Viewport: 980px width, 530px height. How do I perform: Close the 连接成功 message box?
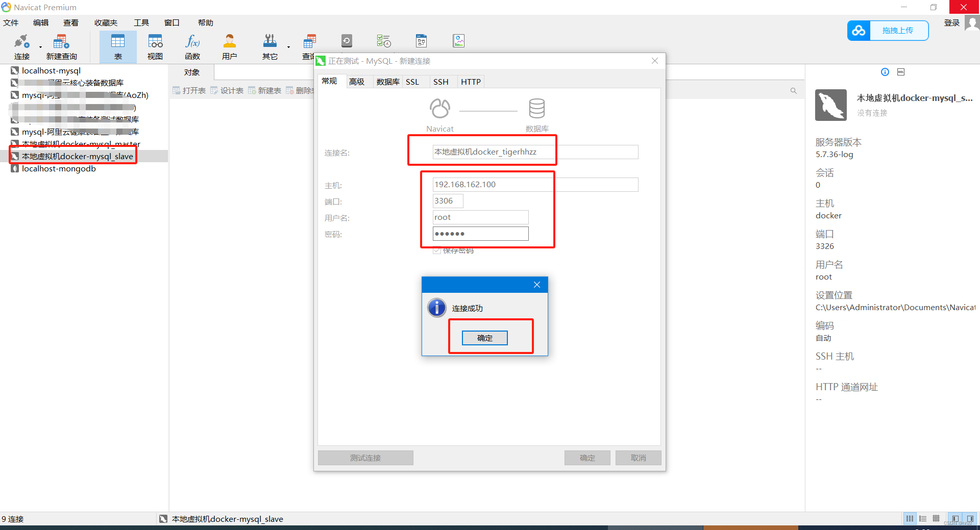coord(537,285)
